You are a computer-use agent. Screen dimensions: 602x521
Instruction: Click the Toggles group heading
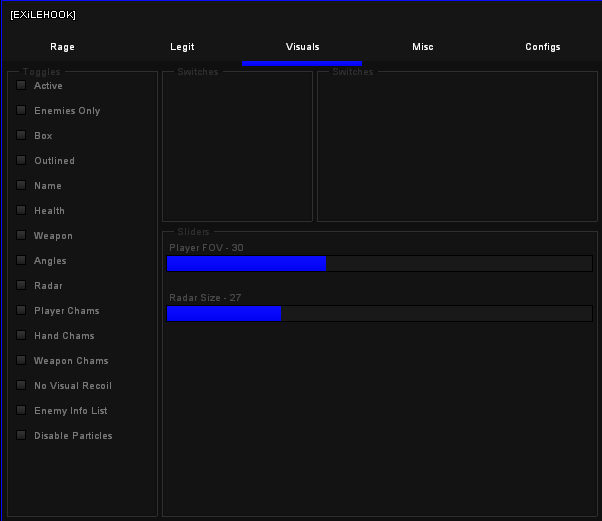41,72
